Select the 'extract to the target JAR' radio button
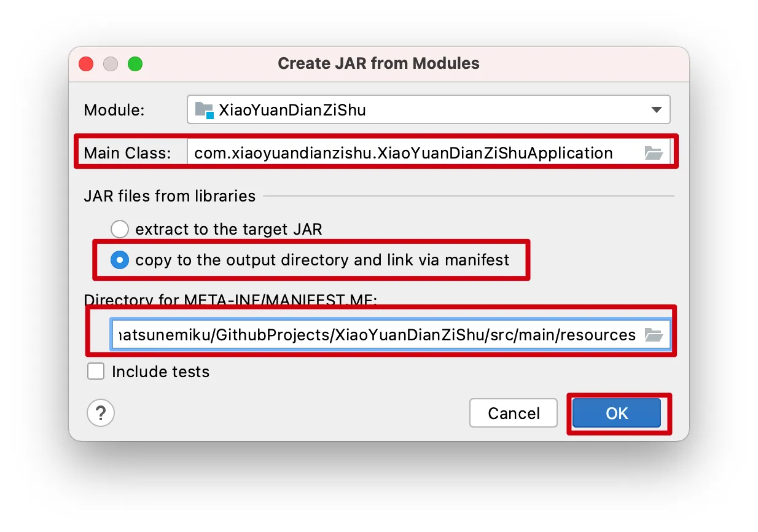Image resolution: width=758 pixels, height=532 pixels. pos(119,229)
